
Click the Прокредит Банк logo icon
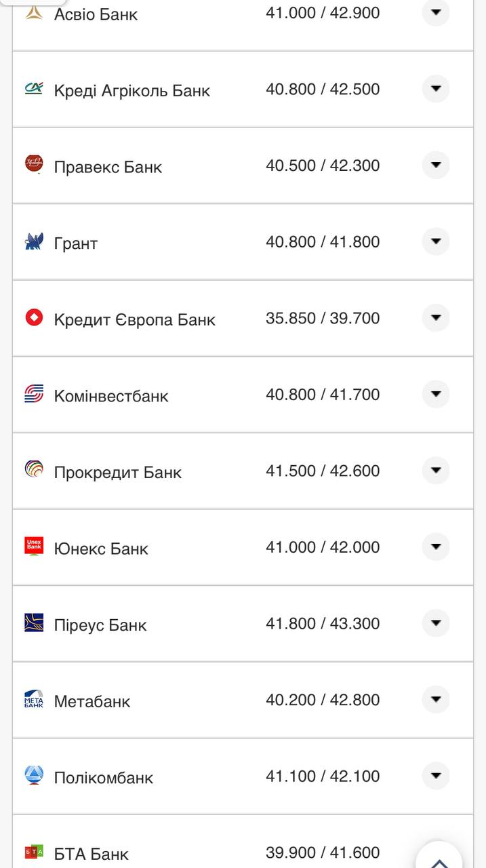[34, 470]
